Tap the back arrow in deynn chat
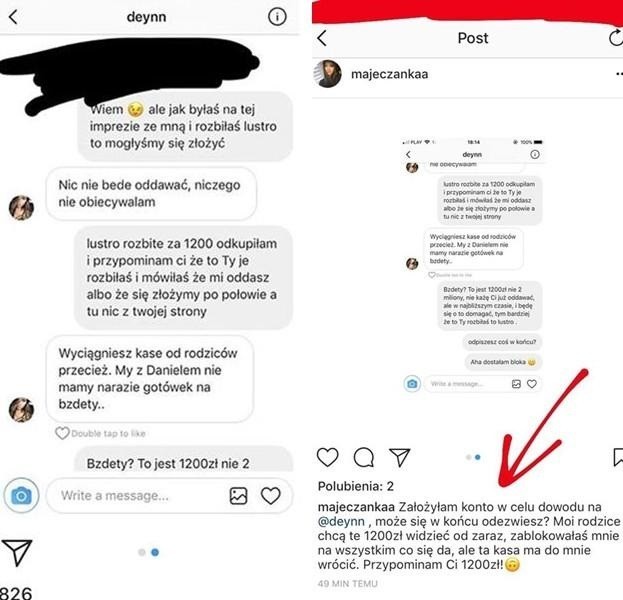This screenshot has height=600, width=623. point(13,17)
